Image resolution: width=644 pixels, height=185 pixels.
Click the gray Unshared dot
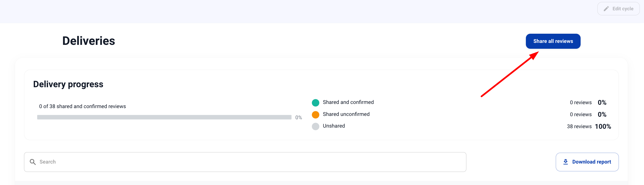tap(315, 126)
